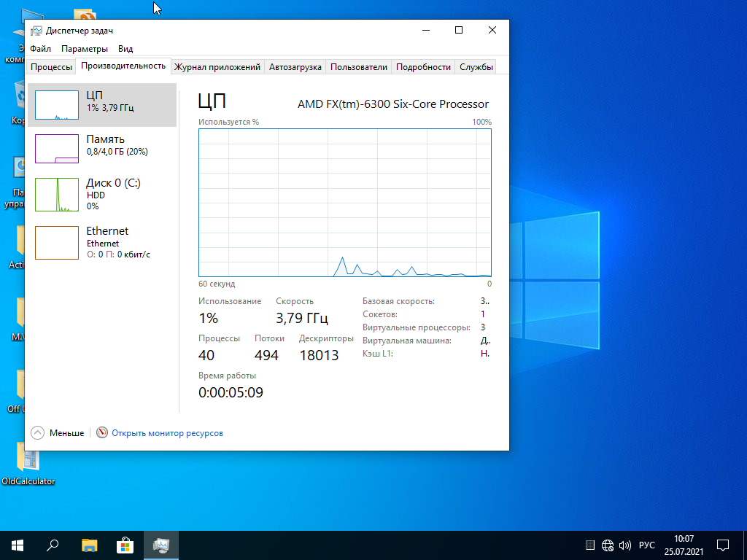Click the Task Manager title bar icon

point(36,31)
